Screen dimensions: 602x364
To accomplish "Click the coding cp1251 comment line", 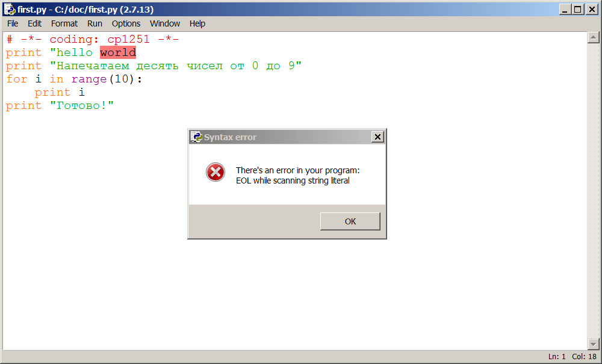I will coord(93,39).
